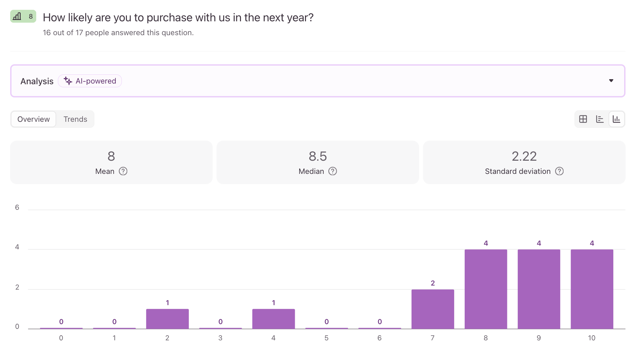Select vertical column chart view
Screen dimensions: 637x364
point(616,119)
